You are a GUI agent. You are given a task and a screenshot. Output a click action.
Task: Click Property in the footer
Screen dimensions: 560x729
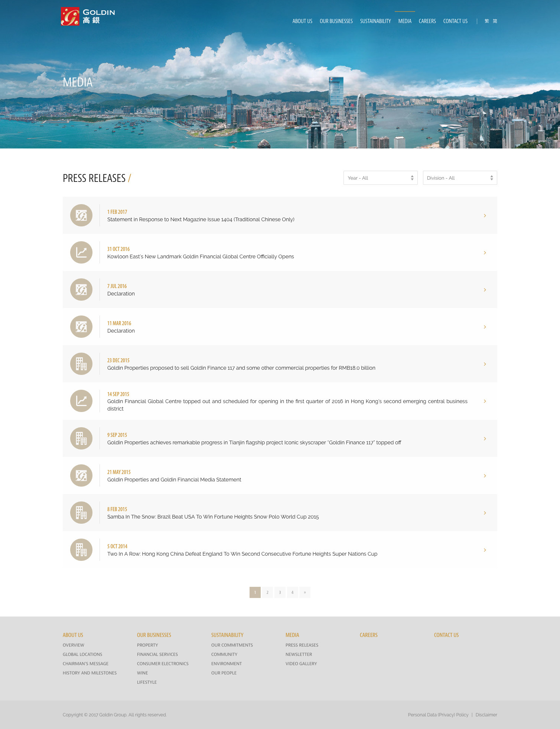pyautogui.click(x=147, y=645)
